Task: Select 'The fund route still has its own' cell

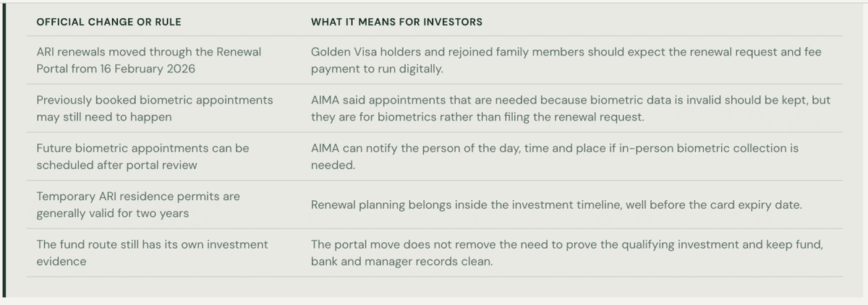Action: [x=152, y=252]
